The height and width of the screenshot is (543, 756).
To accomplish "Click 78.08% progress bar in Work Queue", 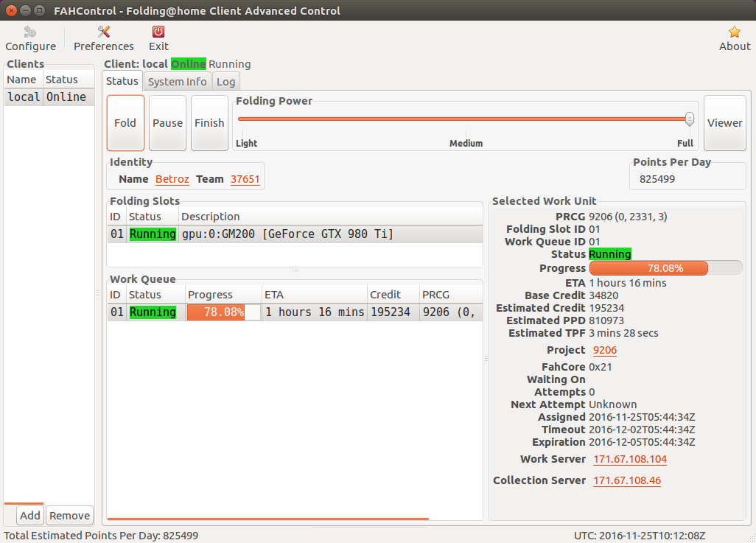I will click(x=224, y=312).
